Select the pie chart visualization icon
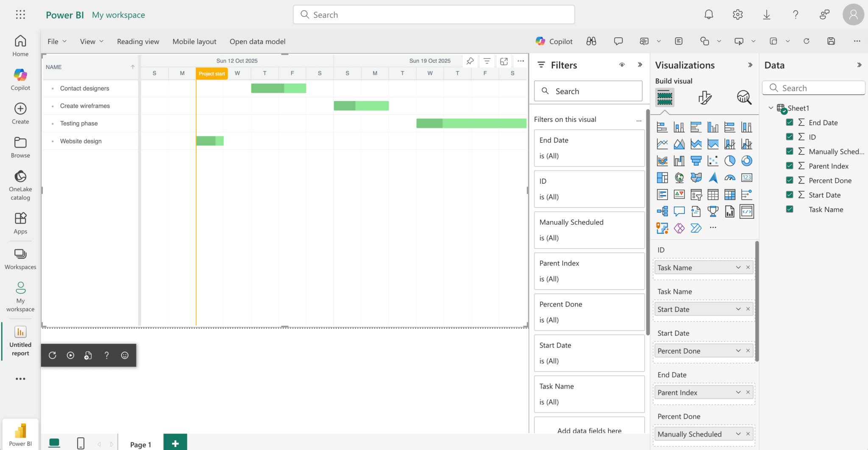The width and height of the screenshot is (868, 450). click(730, 161)
